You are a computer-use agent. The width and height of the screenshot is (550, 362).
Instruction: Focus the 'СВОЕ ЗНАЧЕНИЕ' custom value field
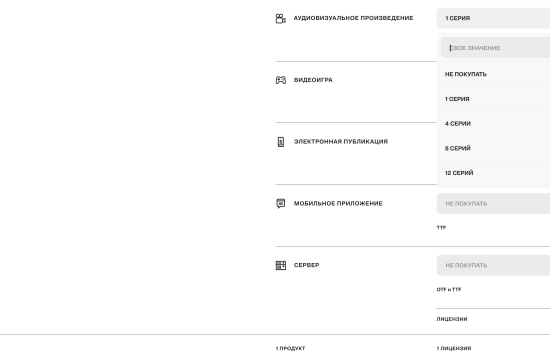pos(495,48)
